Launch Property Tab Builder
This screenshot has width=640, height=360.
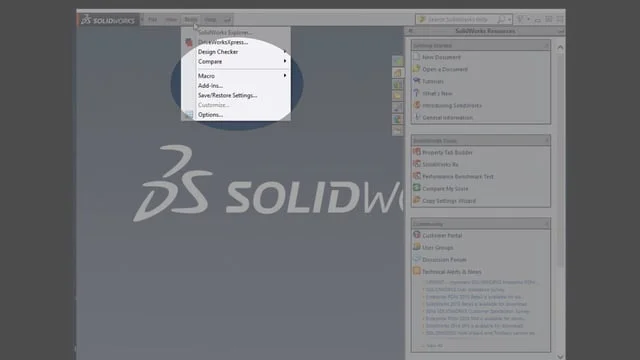447,152
